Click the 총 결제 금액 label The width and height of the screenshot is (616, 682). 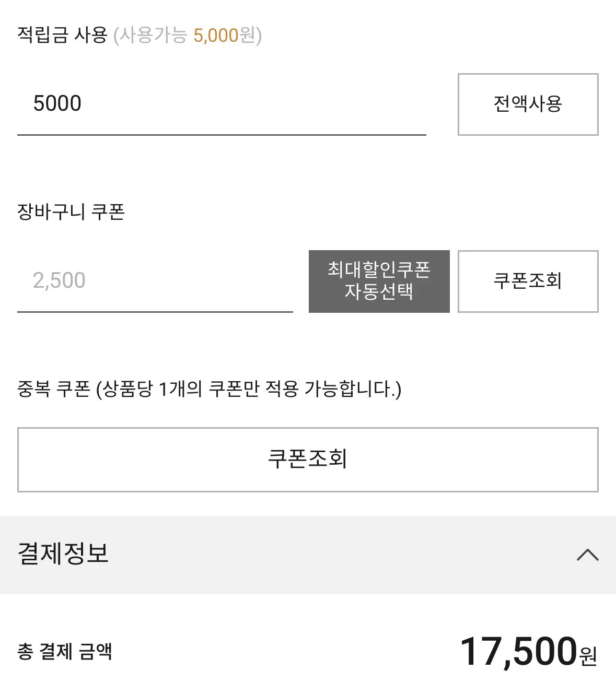tap(65, 651)
